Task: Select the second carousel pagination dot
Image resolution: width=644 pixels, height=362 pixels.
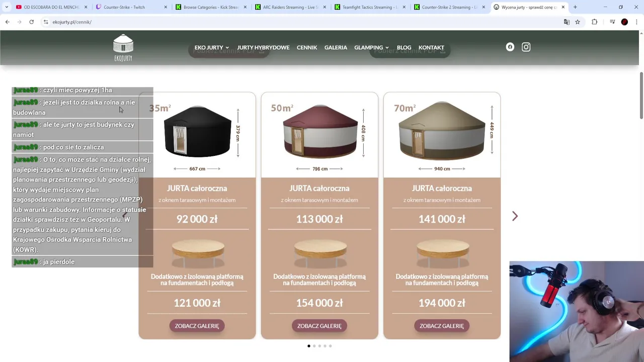Action: [314, 346]
